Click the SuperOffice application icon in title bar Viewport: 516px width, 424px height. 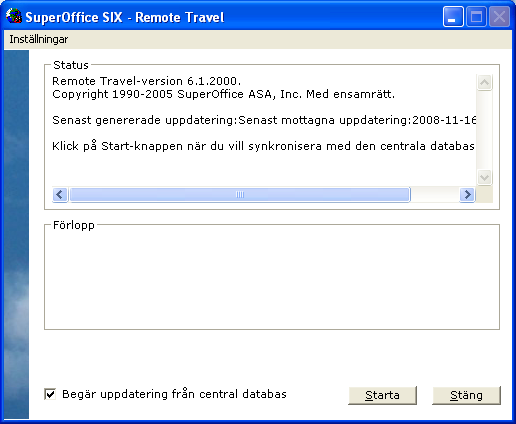14,16
